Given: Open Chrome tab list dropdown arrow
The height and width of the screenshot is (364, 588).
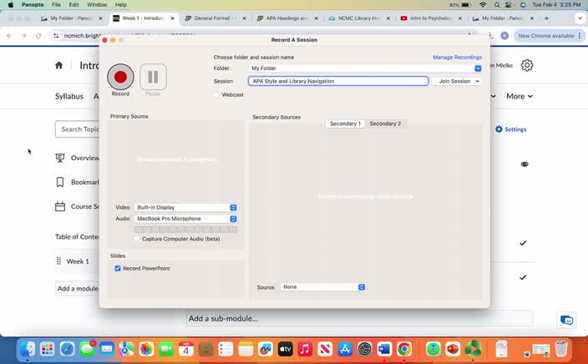Looking at the screenshot, I should (x=580, y=18).
